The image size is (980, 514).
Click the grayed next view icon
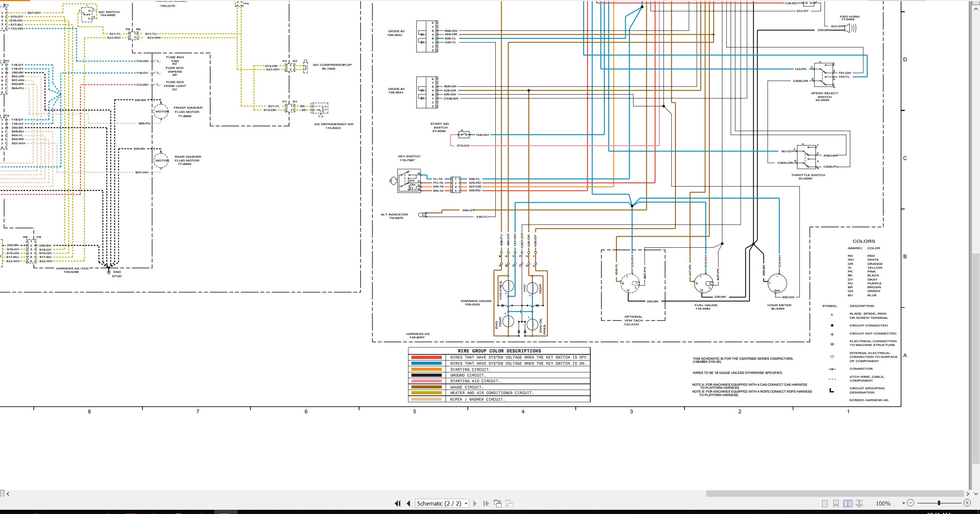[x=509, y=504]
